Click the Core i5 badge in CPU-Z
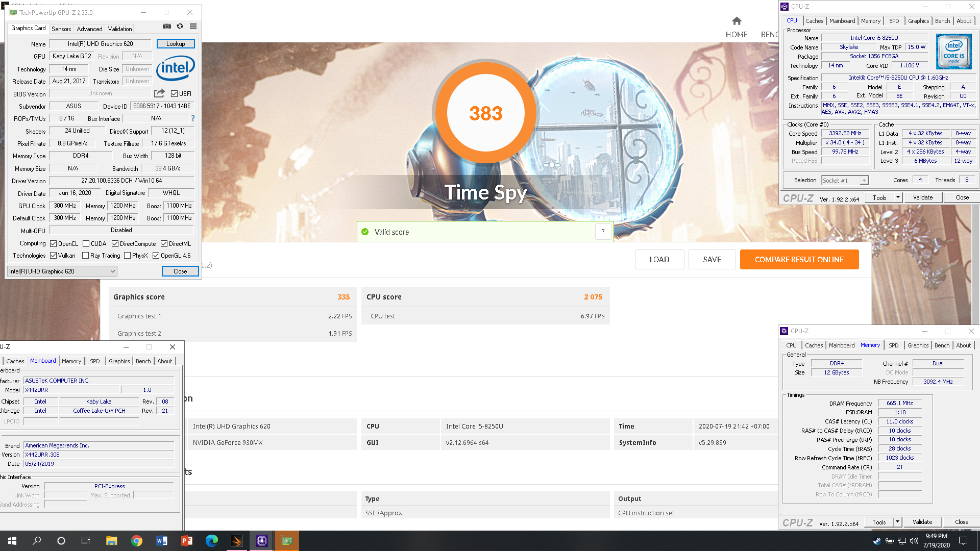The image size is (980, 551). coord(953,52)
